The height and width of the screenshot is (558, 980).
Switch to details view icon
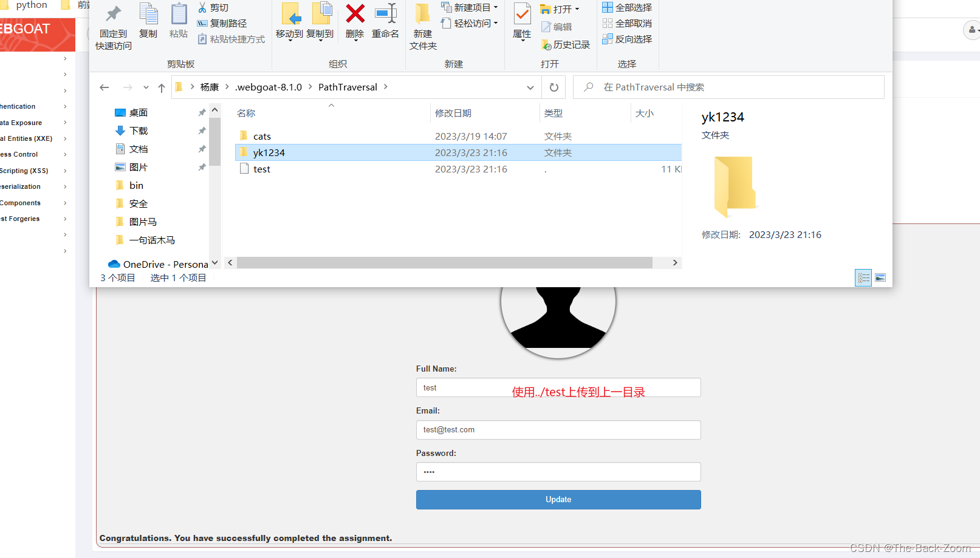point(863,277)
